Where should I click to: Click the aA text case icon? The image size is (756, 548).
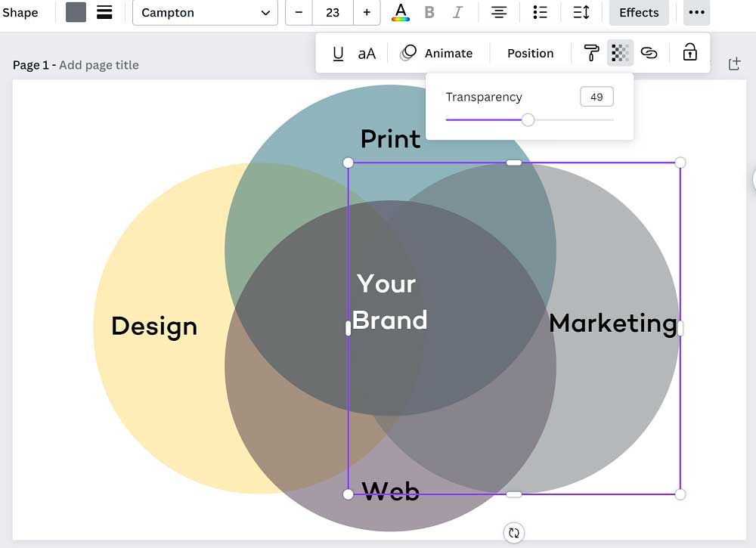(367, 53)
